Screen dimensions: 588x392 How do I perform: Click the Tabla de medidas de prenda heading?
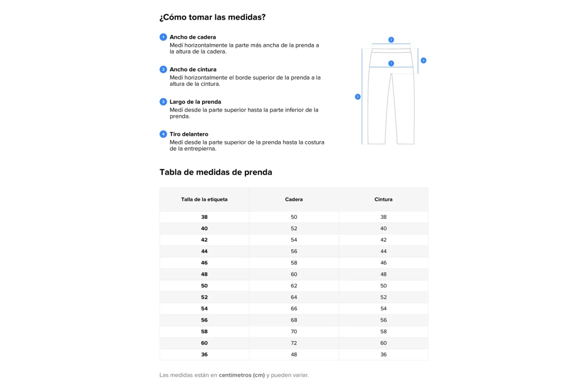[x=216, y=172]
